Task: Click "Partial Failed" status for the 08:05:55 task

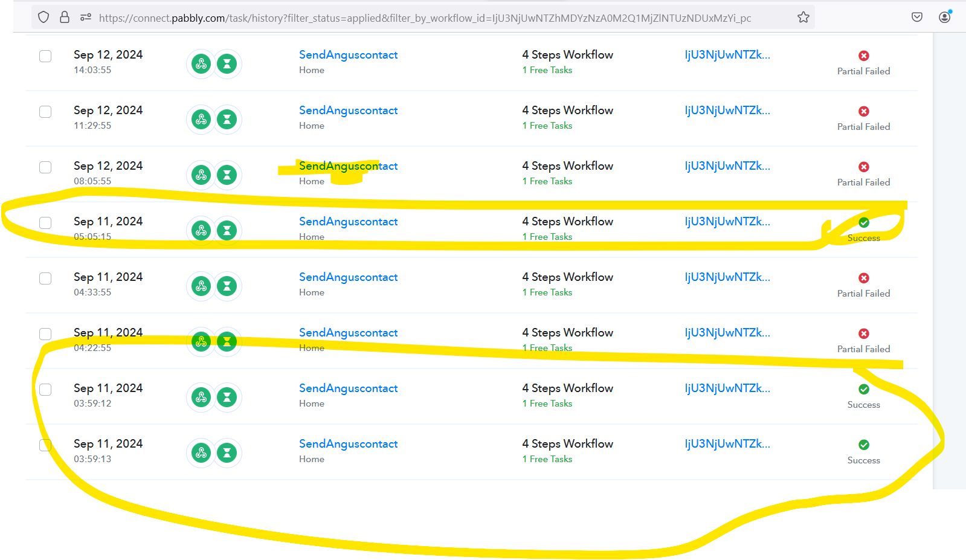Action: coord(864,182)
